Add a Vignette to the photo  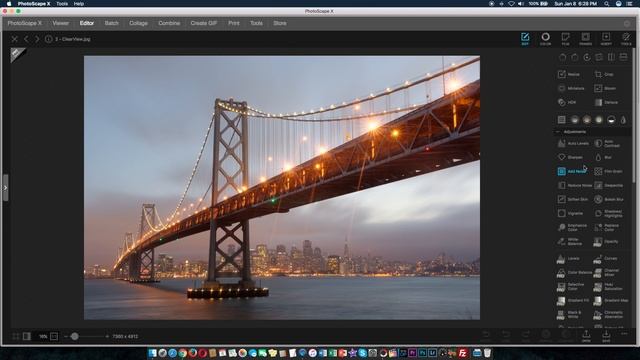(x=571, y=213)
